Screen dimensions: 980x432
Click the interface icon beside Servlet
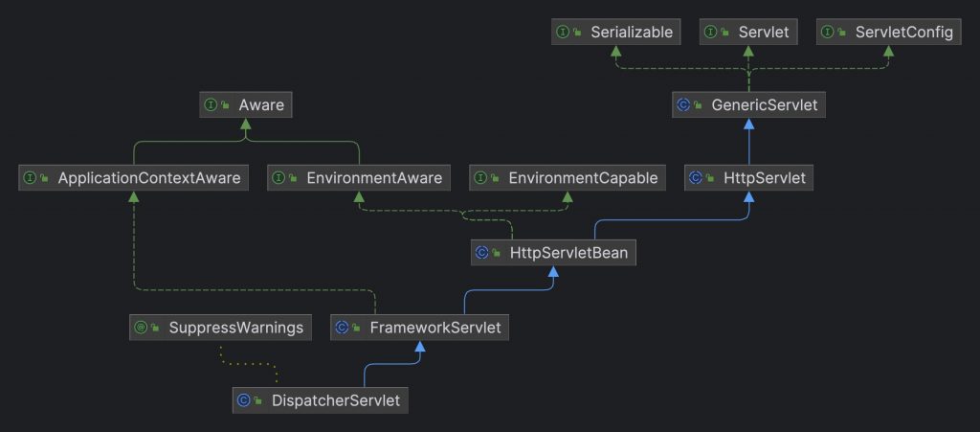point(711,33)
